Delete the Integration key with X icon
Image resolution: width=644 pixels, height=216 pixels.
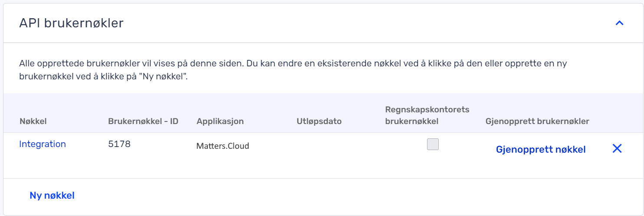[617, 149]
